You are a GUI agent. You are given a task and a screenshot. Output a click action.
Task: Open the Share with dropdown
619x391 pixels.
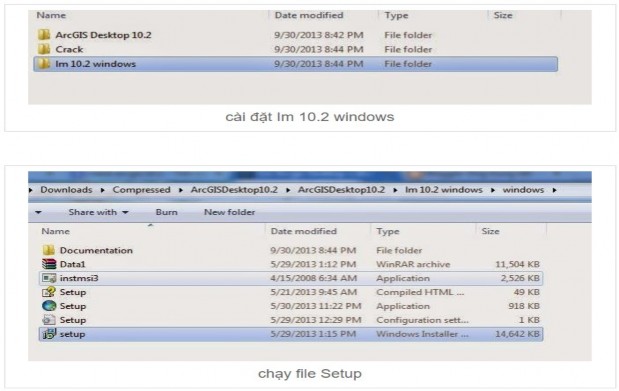point(98,212)
